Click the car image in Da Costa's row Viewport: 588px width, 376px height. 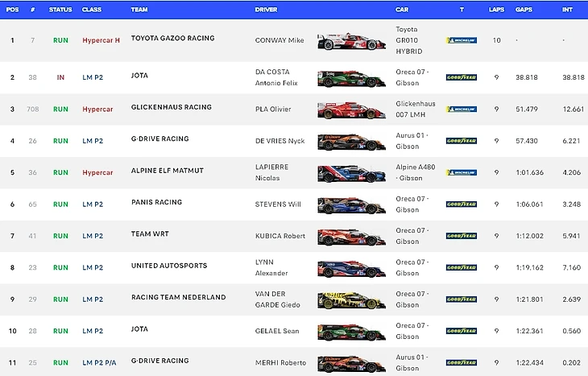(x=351, y=78)
